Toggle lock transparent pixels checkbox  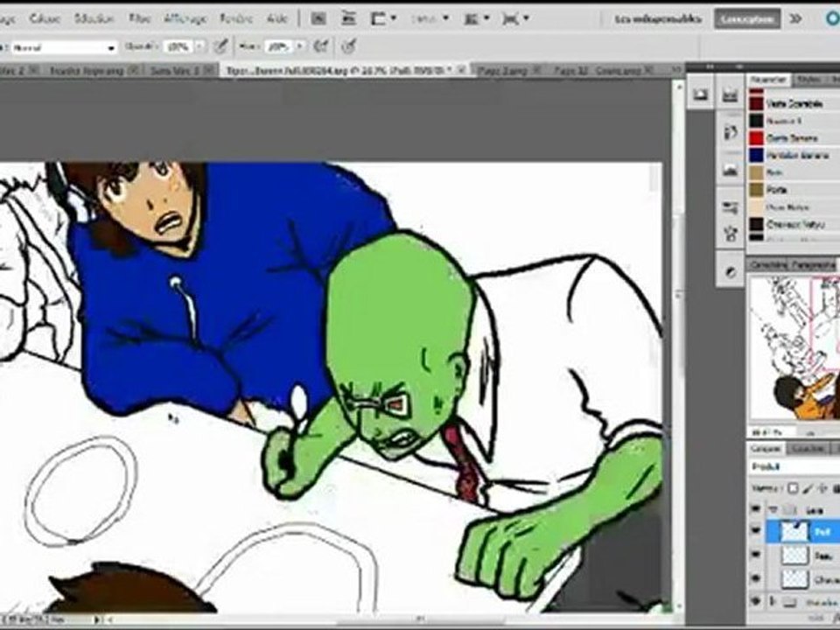click(794, 488)
